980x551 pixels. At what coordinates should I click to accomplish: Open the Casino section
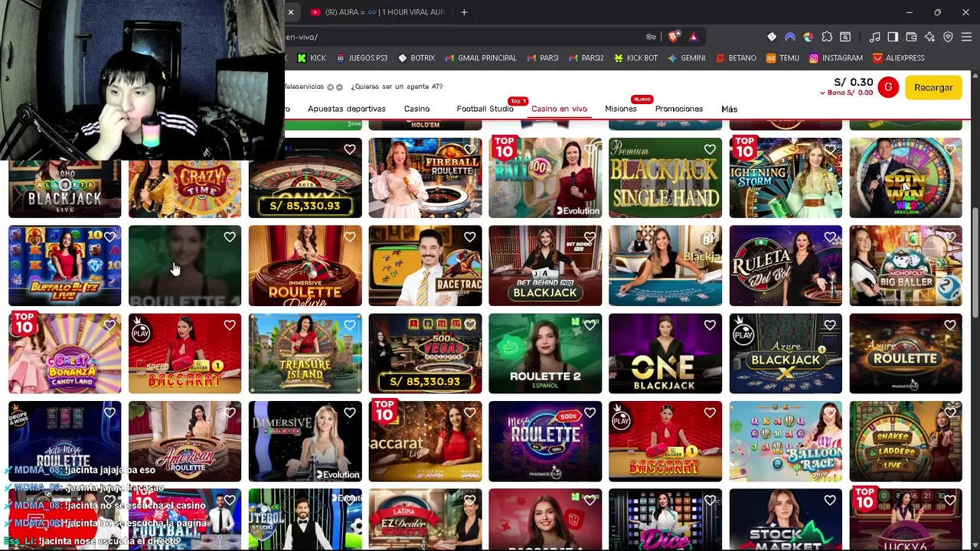416,109
